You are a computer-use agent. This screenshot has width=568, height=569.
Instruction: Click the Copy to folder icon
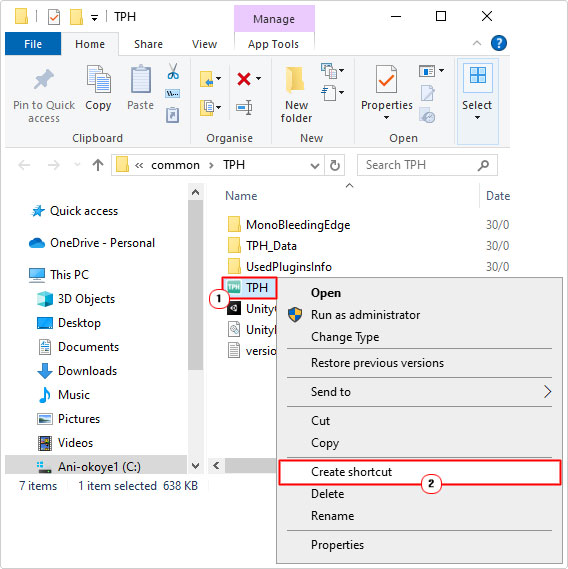click(x=207, y=108)
